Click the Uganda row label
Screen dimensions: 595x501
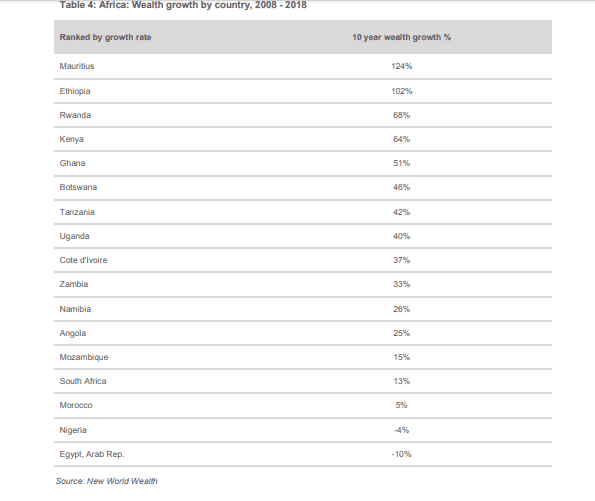74,236
